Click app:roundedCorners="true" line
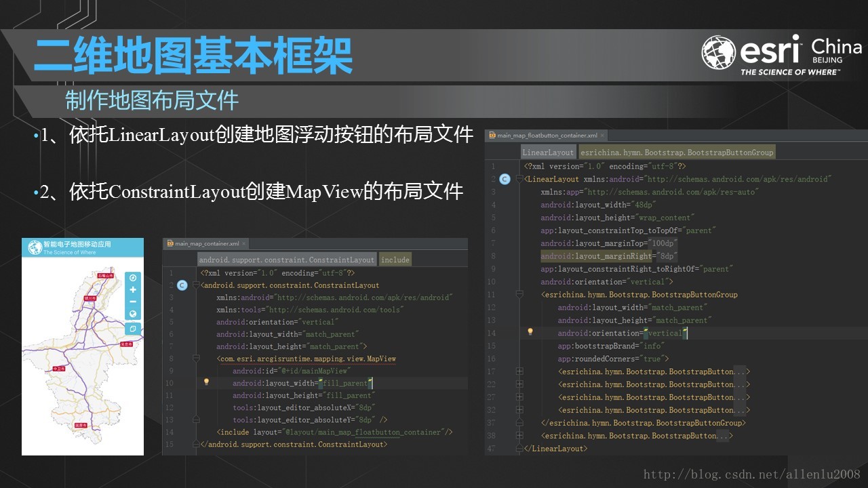This screenshot has width=868, height=488. 613,359
